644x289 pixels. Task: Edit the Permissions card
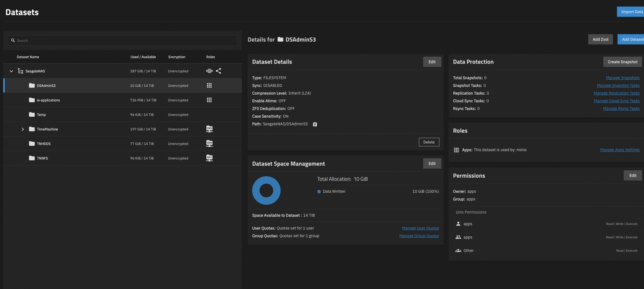coord(633,175)
